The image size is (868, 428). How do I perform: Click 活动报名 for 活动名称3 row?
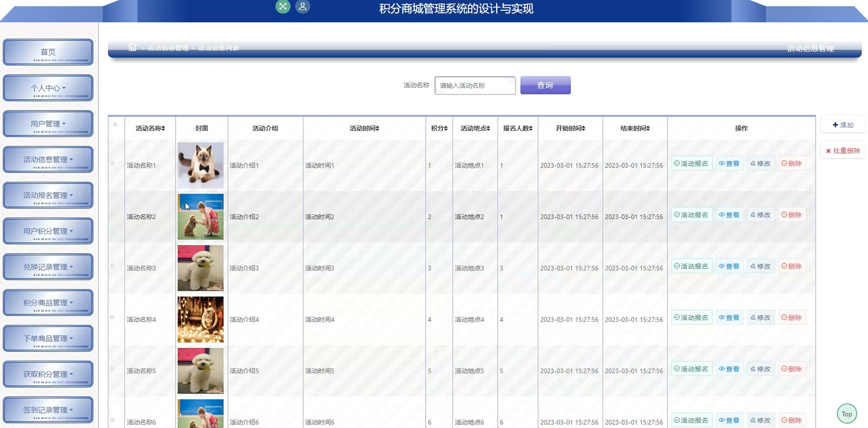coord(691,266)
